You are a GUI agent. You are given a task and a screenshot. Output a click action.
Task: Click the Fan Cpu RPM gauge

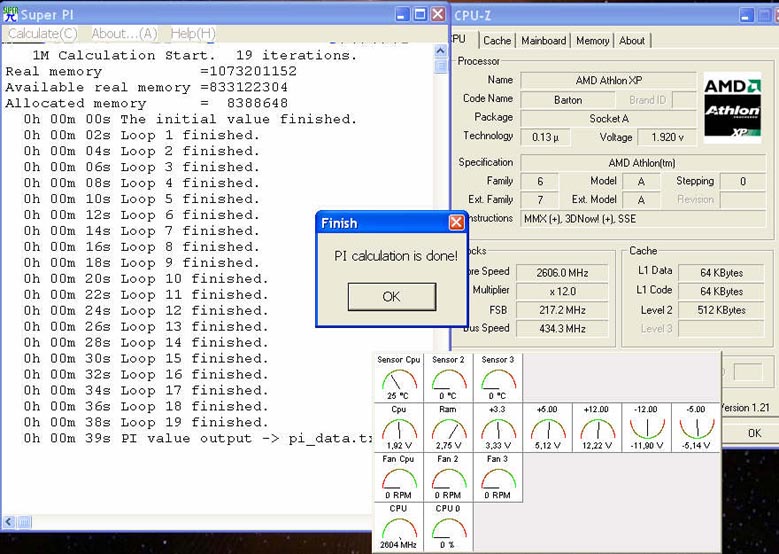398,477
